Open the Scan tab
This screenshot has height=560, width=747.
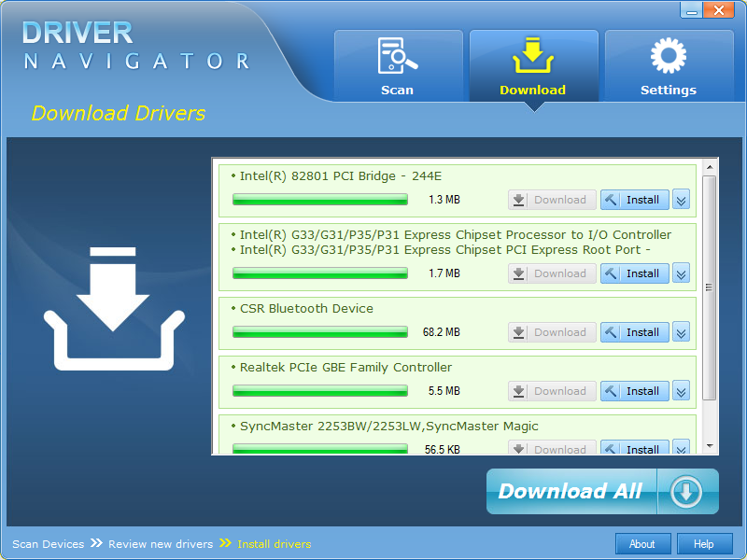tap(399, 65)
